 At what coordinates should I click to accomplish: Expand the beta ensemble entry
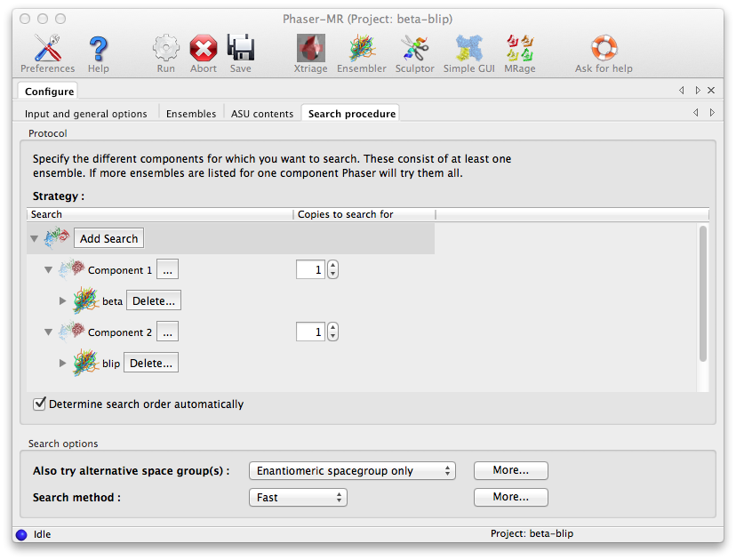pyautogui.click(x=63, y=301)
